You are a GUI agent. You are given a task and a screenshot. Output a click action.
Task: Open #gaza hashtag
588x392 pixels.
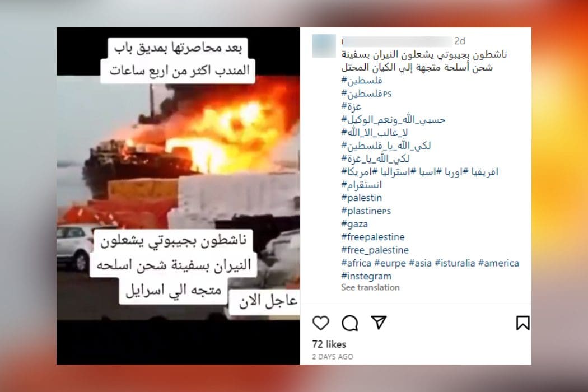(x=354, y=224)
